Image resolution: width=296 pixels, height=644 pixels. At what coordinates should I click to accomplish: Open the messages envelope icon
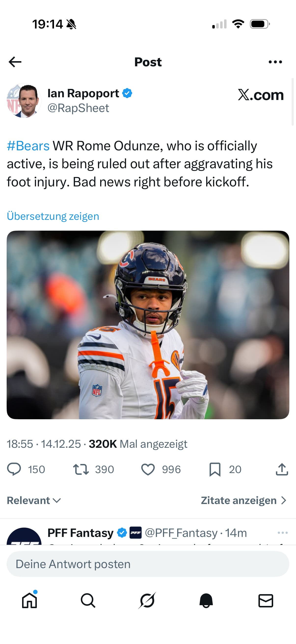click(266, 600)
